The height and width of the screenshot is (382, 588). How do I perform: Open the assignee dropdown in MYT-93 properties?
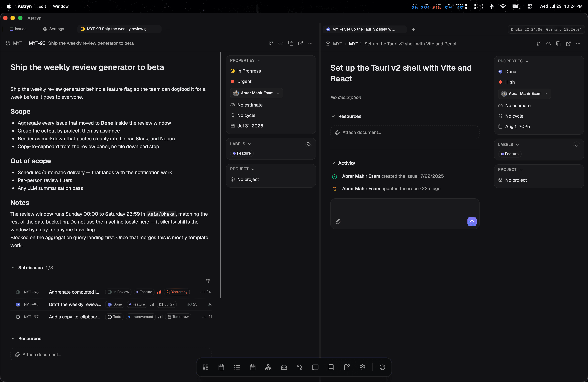pyautogui.click(x=256, y=93)
